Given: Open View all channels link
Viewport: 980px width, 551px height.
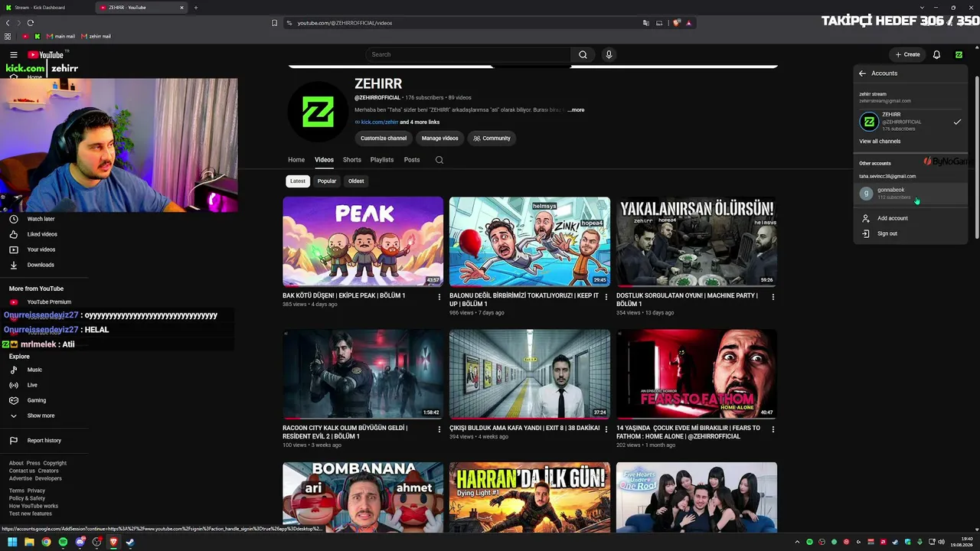Looking at the screenshot, I should (880, 142).
